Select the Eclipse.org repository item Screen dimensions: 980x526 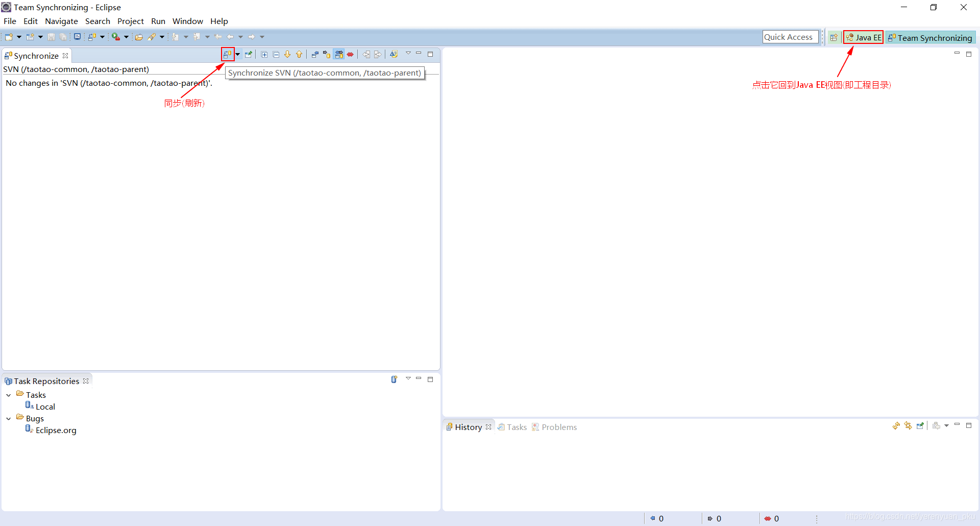tap(51, 430)
